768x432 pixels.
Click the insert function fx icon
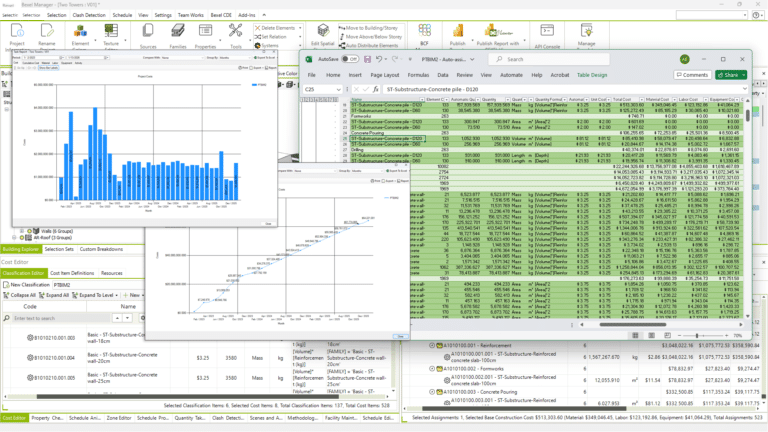376,89
